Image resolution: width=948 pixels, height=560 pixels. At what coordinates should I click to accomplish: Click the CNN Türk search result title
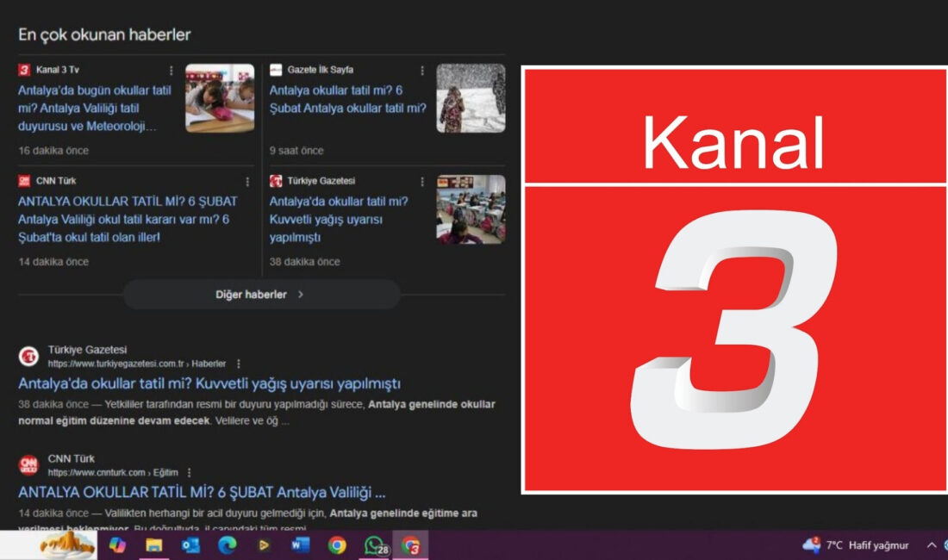coord(202,492)
